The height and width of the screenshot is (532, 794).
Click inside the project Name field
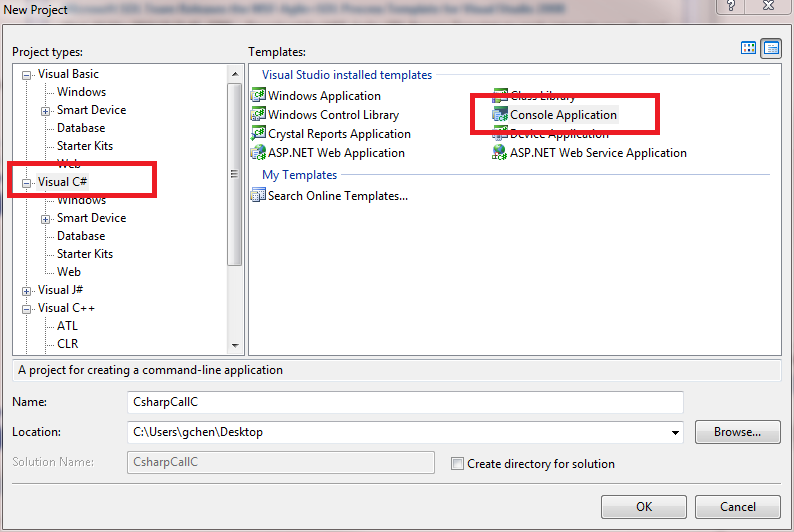coord(405,402)
